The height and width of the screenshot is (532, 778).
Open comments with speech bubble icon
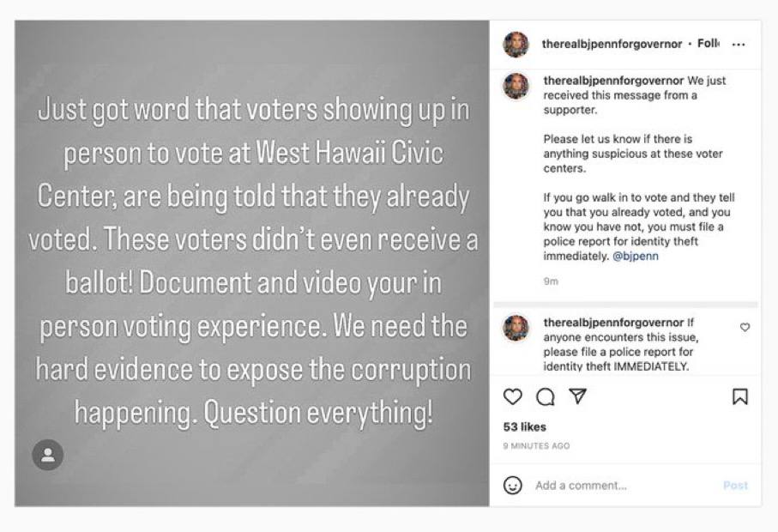coord(545,396)
